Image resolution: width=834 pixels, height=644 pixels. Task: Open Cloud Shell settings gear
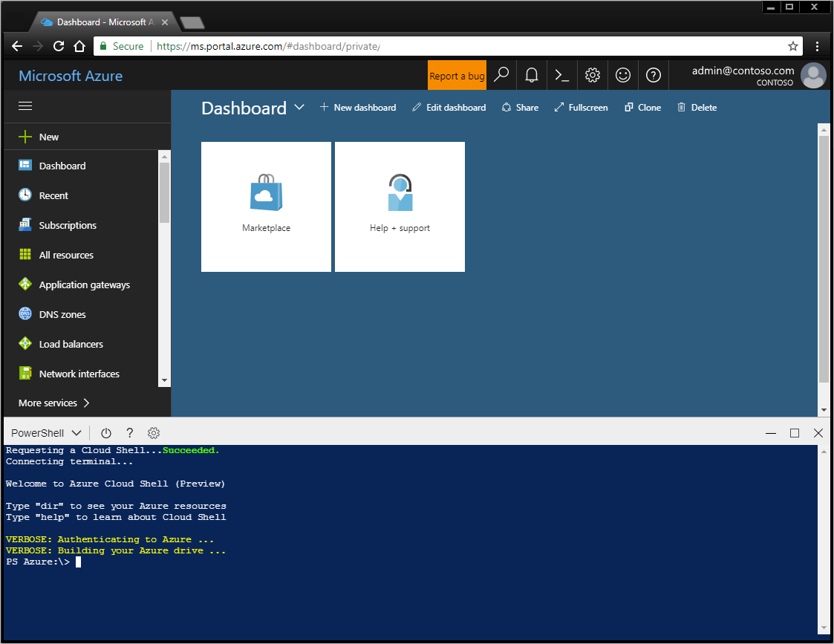coord(153,432)
